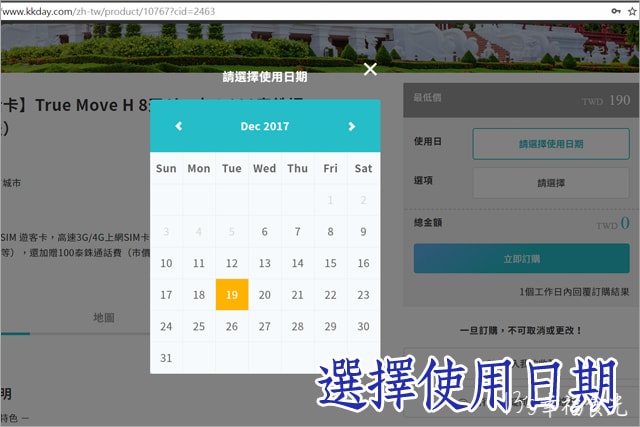
Task: Select December 8 in calendar
Action: (331, 232)
